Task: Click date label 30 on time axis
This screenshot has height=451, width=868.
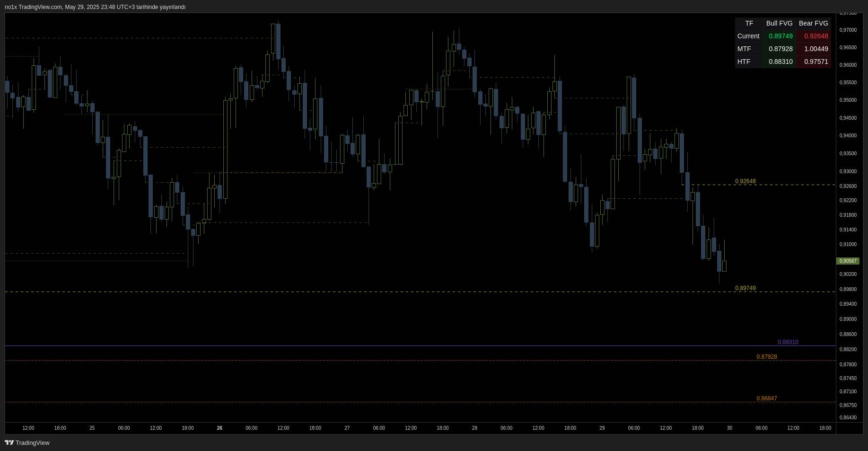Action: (729, 428)
